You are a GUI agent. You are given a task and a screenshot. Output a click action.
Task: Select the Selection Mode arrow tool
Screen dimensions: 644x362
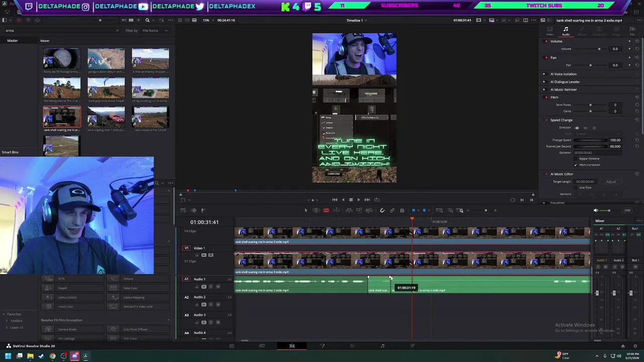[306, 210]
